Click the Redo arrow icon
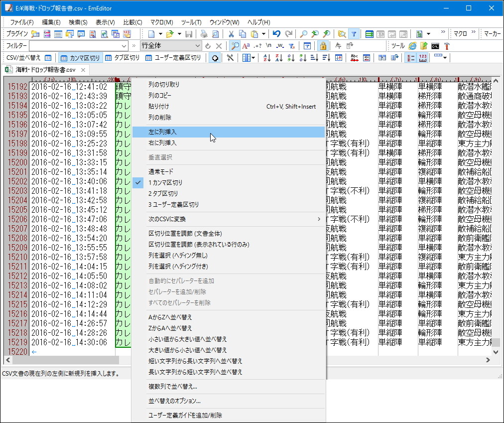Viewport: 504px width, 423px height. point(289,34)
